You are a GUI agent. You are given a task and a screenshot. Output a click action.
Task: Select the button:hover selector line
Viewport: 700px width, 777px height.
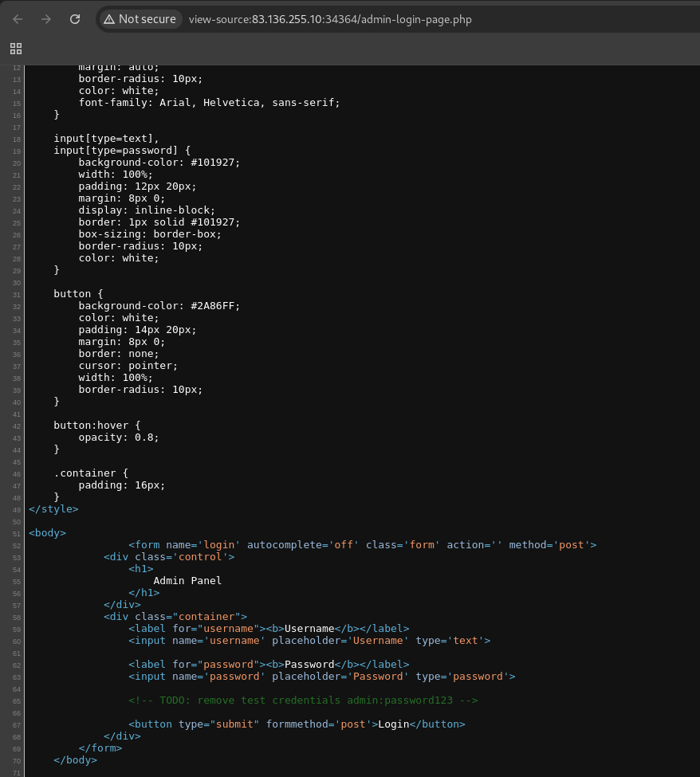(x=97, y=426)
